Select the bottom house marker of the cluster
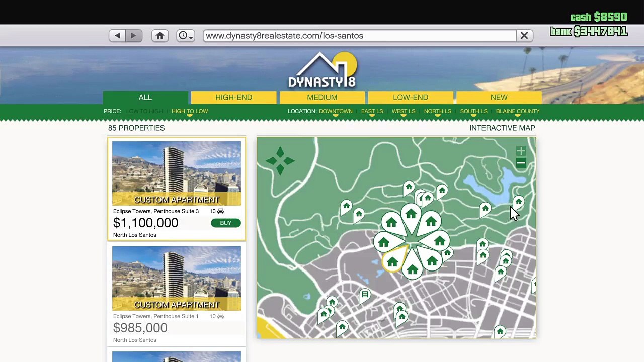 (412, 269)
